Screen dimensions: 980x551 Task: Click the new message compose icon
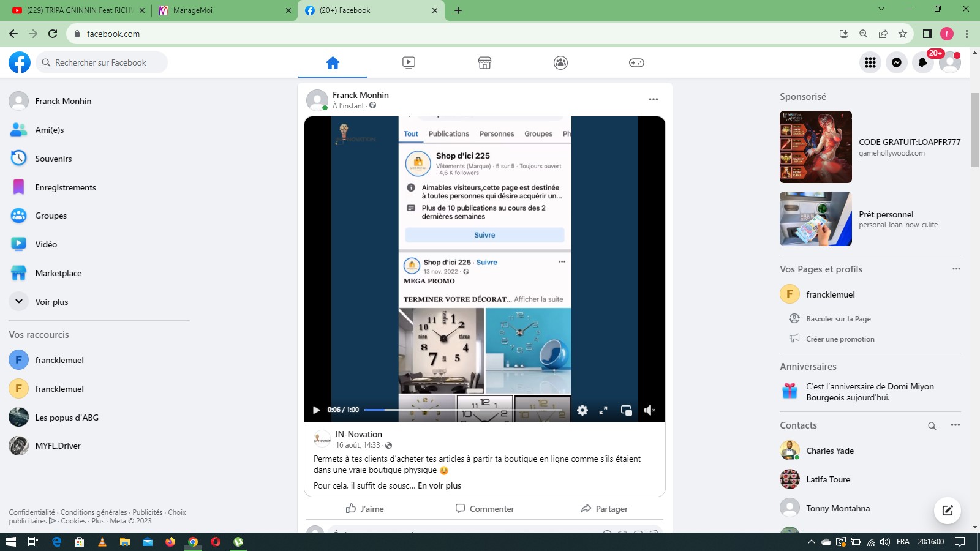948,511
